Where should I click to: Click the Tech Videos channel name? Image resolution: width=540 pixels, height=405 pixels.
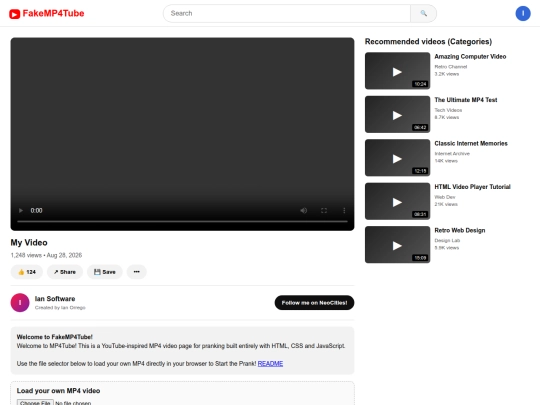[x=448, y=110]
